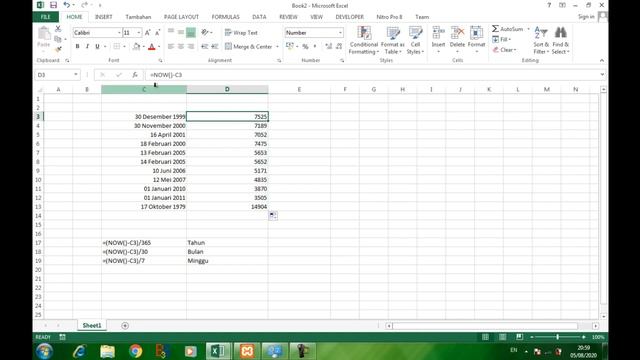The width and height of the screenshot is (640, 360).
Task: Click the red Font Color swatch
Action: click(x=152, y=47)
